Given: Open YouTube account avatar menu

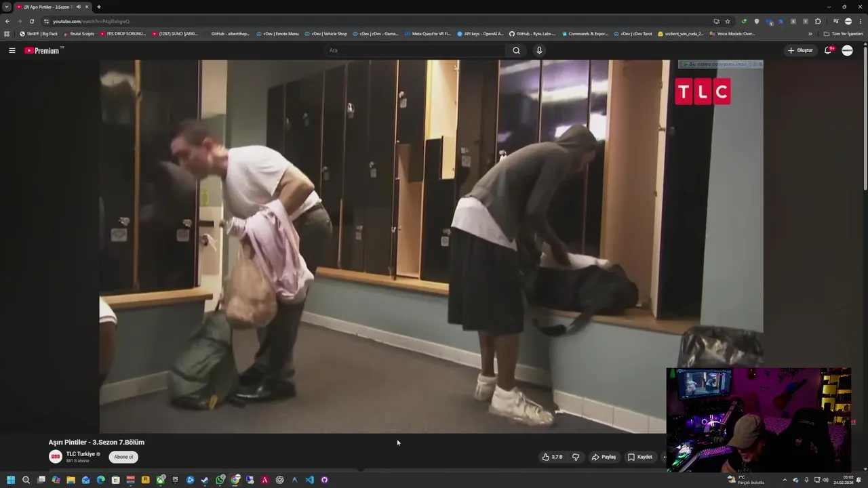Looking at the screenshot, I should coord(847,50).
